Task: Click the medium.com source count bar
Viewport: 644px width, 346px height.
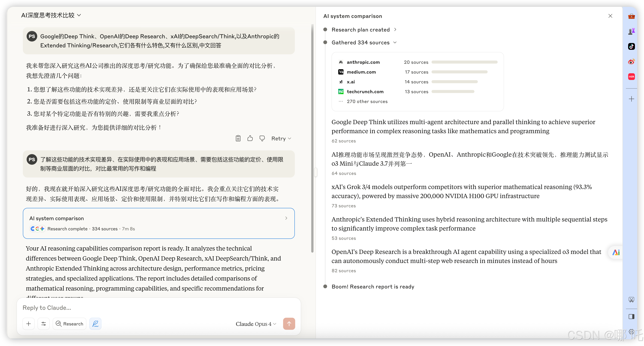Action: point(459,72)
